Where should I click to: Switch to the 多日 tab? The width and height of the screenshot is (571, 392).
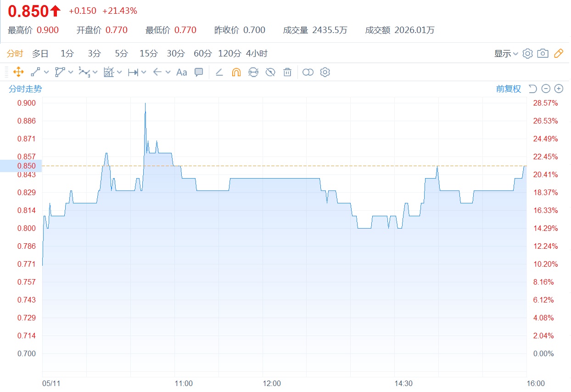pos(40,54)
